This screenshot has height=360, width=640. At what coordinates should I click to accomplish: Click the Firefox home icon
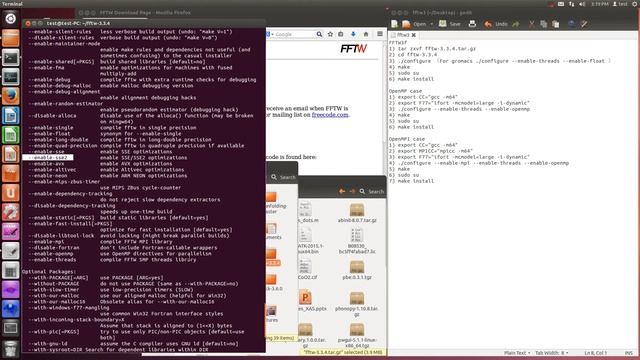(x=366, y=34)
